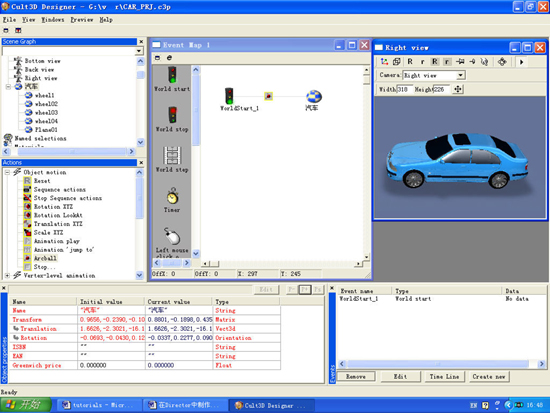The width and height of the screenshot is (550, 413).
Task: Toggle the highlighted lowercase r toolbar button
Action: (447, 62)
